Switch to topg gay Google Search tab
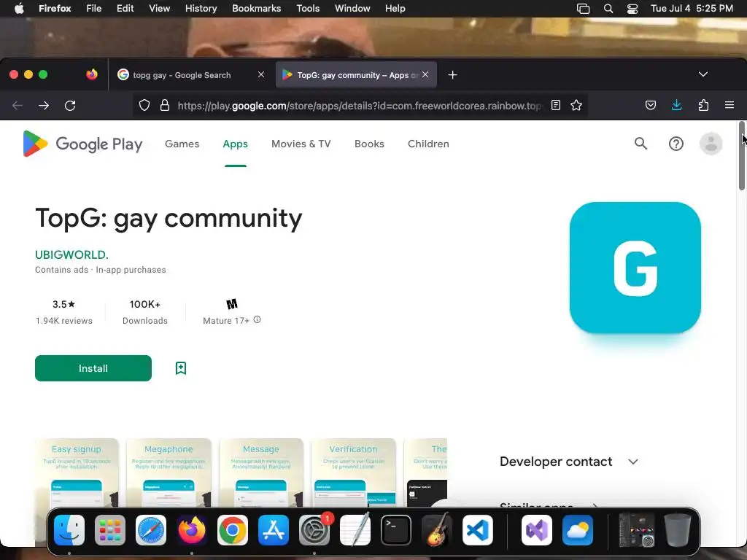The width and height of the screenshot is (747, 560). pyautogui.click(x=190, y=75)
